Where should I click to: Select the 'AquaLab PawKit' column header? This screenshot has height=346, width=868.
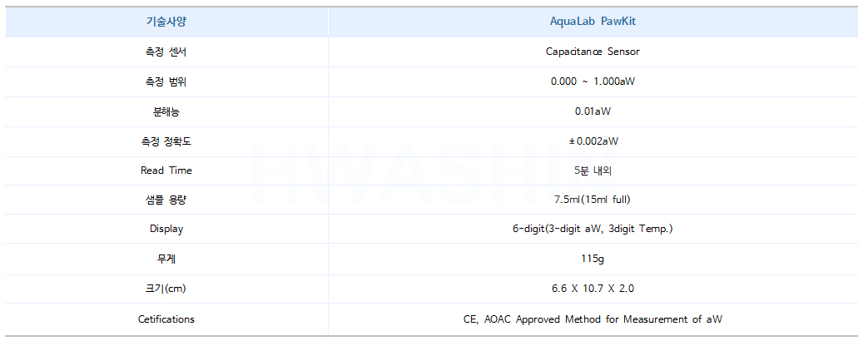(593, 22)
